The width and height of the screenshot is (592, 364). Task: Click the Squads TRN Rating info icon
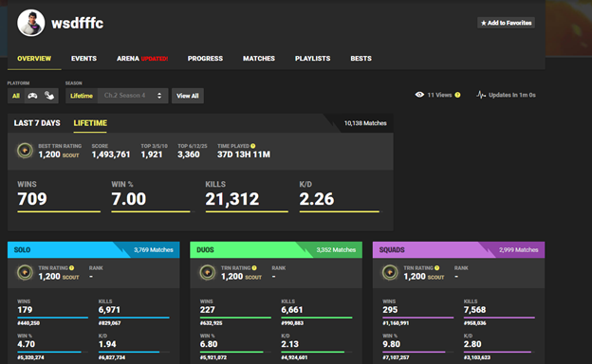coord(436,268)
